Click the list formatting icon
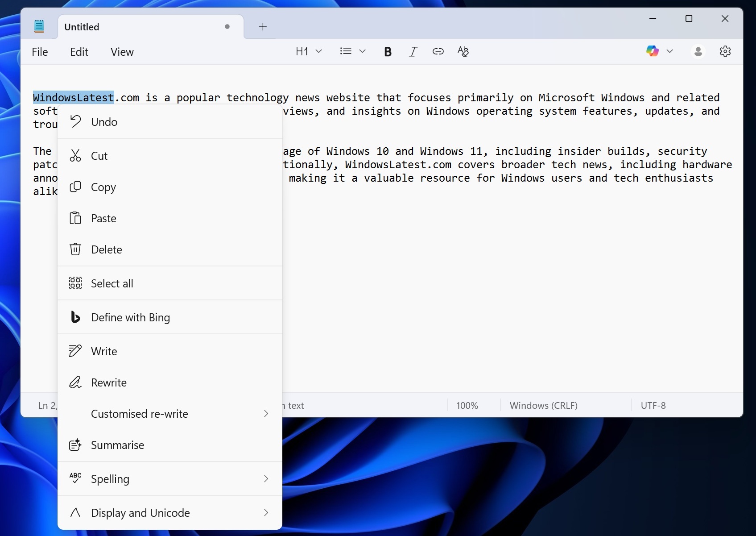 pyautogui.click(x=346, y=51)
